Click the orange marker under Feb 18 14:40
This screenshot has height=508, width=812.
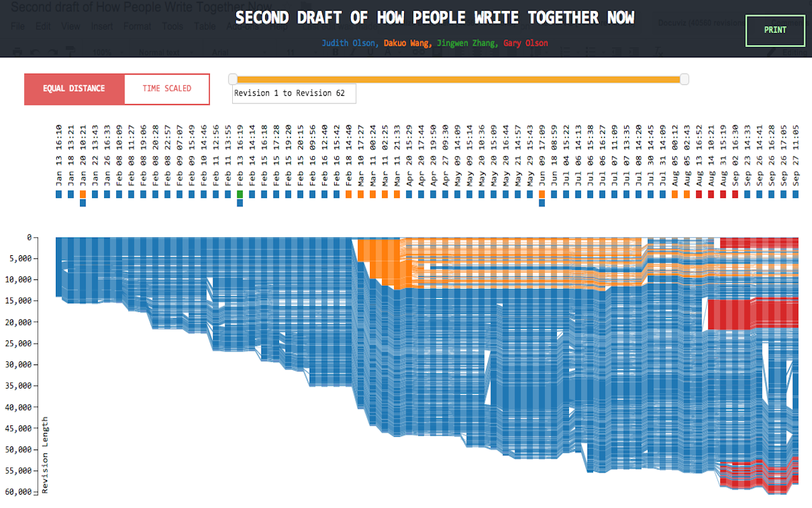point(348,194)
